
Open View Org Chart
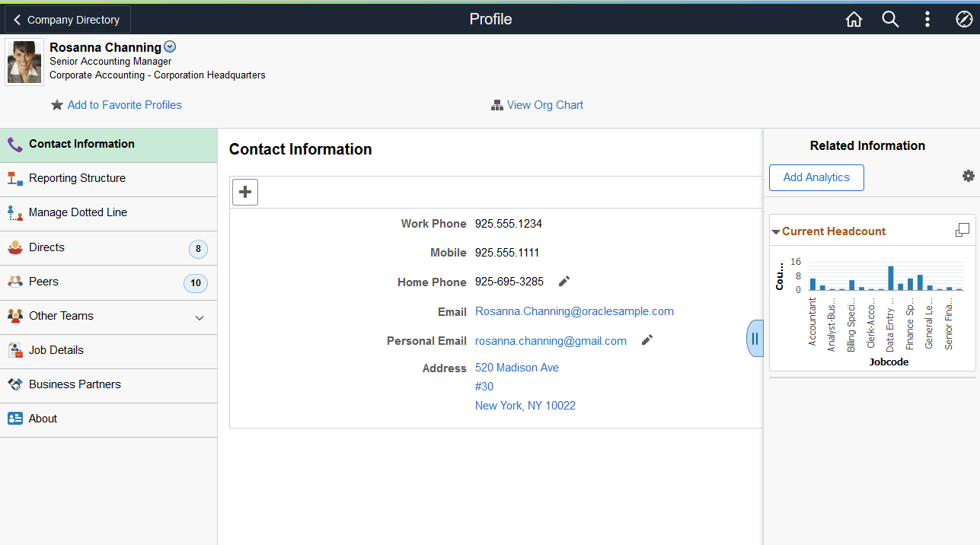pos(544,104)
